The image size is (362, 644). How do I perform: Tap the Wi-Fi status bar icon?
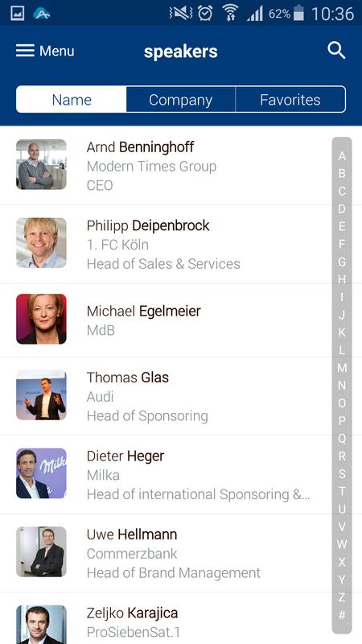[231, 14]
